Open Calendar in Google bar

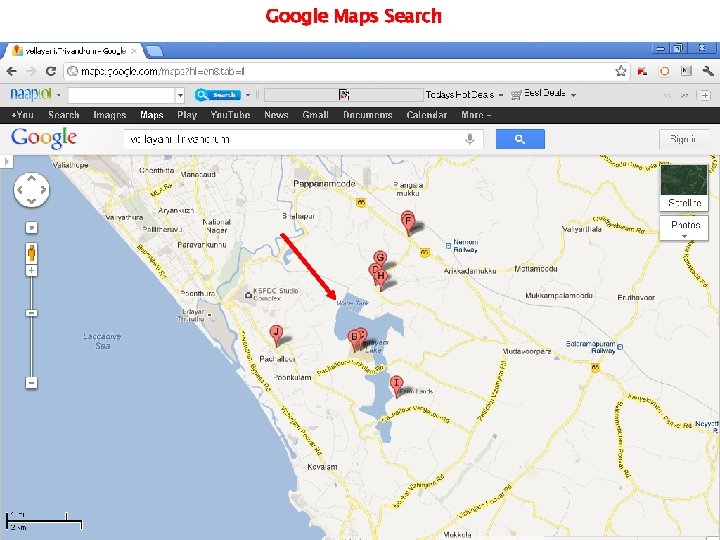(x=427, y=115)
